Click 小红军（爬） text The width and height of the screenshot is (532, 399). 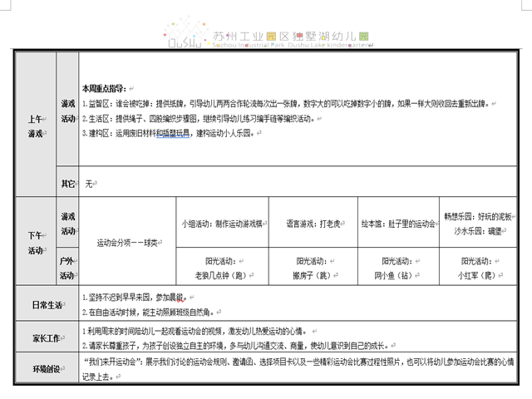pyautogui.click(x=476, y=275)
